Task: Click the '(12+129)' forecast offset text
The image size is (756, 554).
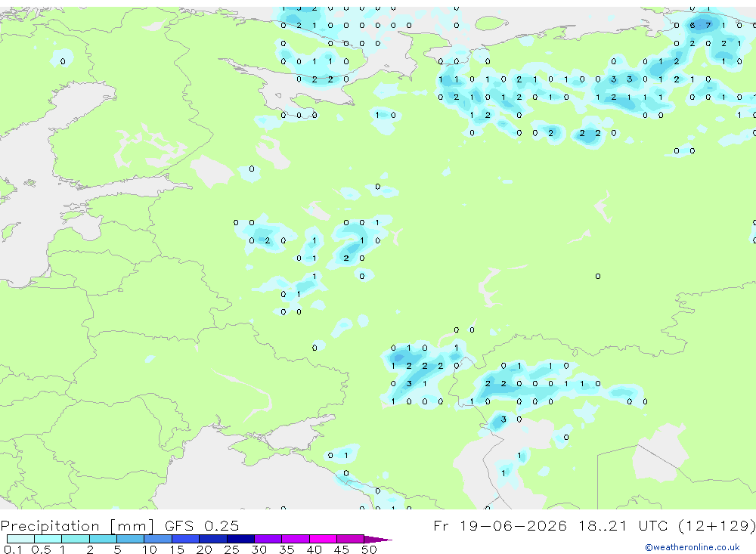Action: point(717,525)
